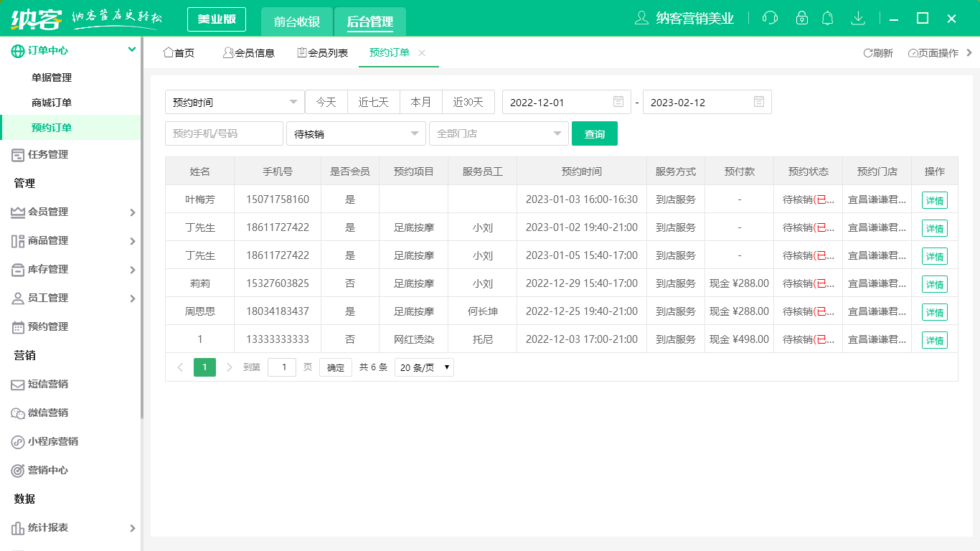Open the 全部门店 store dropdown
The image size is (980, 551).
click(499, 133)
